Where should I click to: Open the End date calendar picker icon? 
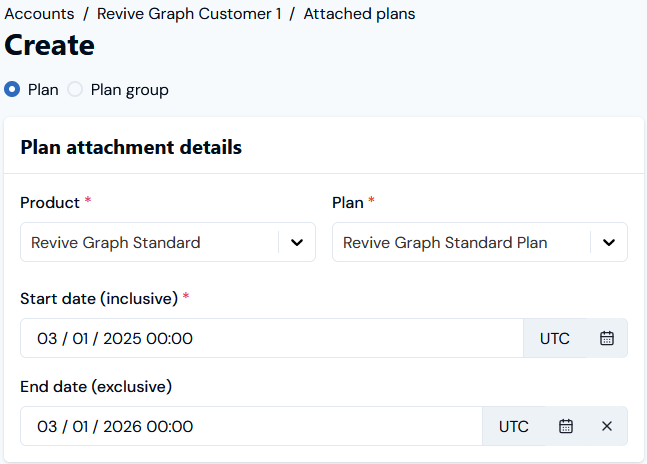coord(566,426)
